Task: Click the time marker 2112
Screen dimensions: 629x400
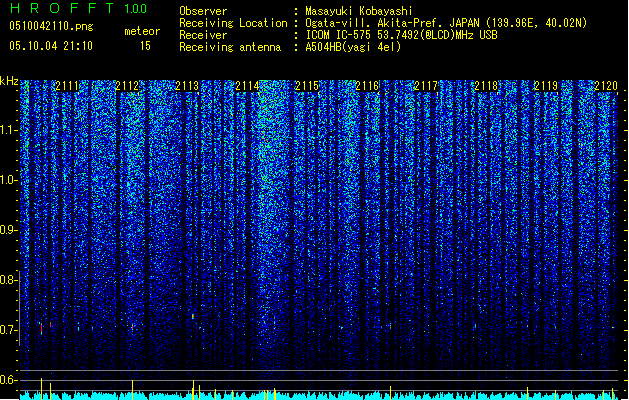Action: (x=127, y=86)
